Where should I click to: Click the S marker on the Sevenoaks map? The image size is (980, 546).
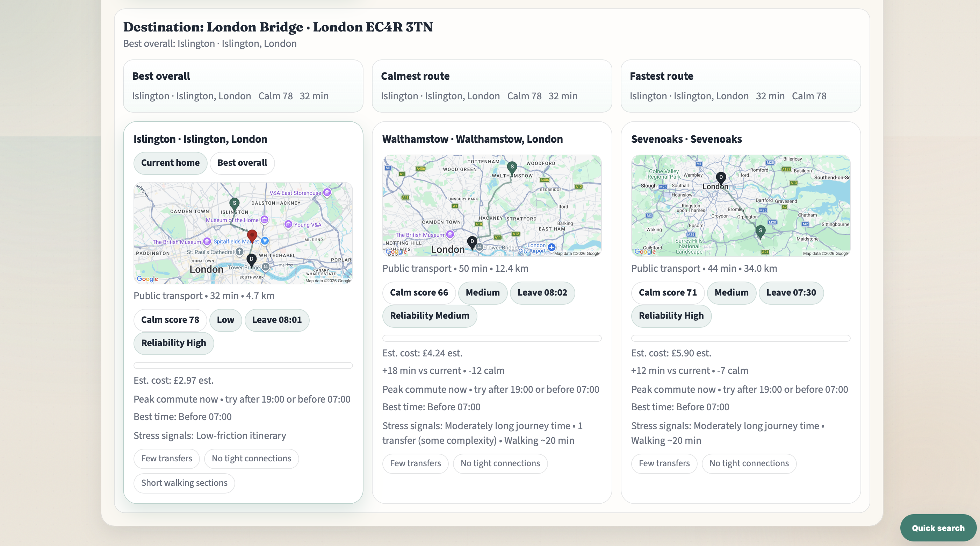click(x=760, y=231)
